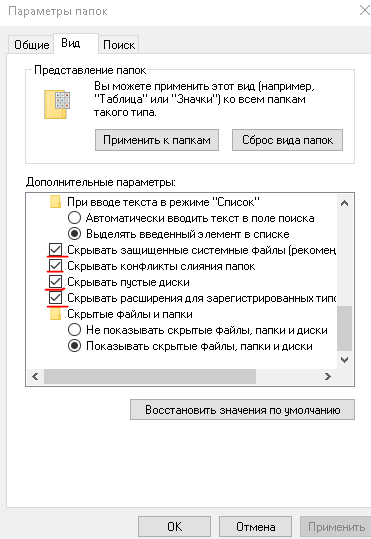Click Восстановить значения по умолчанию button
This screenshot has height=539, width=371.
[242, 410]
